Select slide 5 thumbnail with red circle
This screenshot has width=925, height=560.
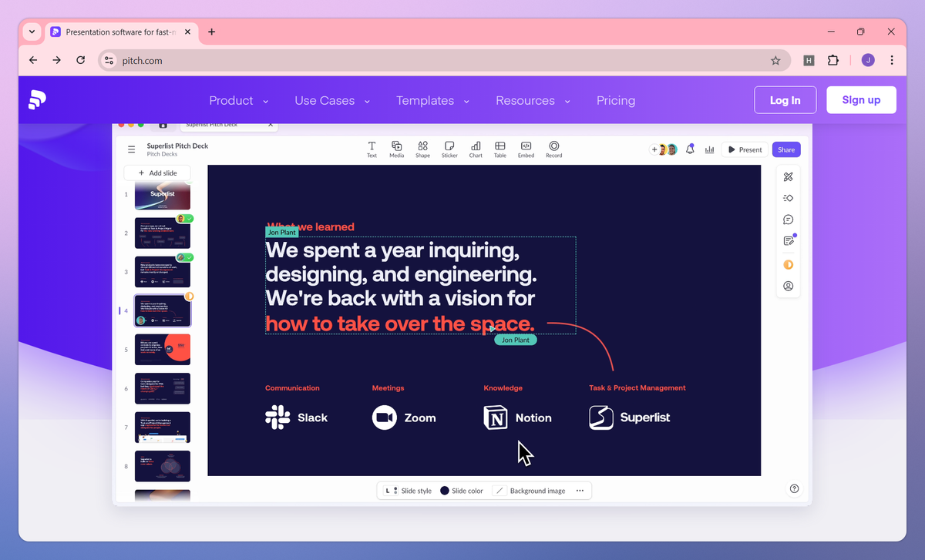[x=163, y=350]
